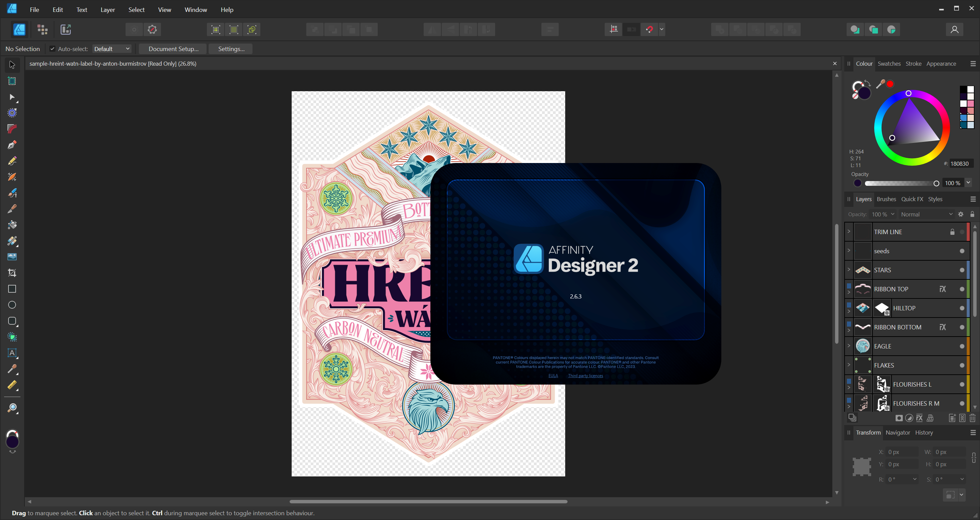This screenshot has height=520, width=980.
Task: Select the Zoom tool
Action: 12,408
